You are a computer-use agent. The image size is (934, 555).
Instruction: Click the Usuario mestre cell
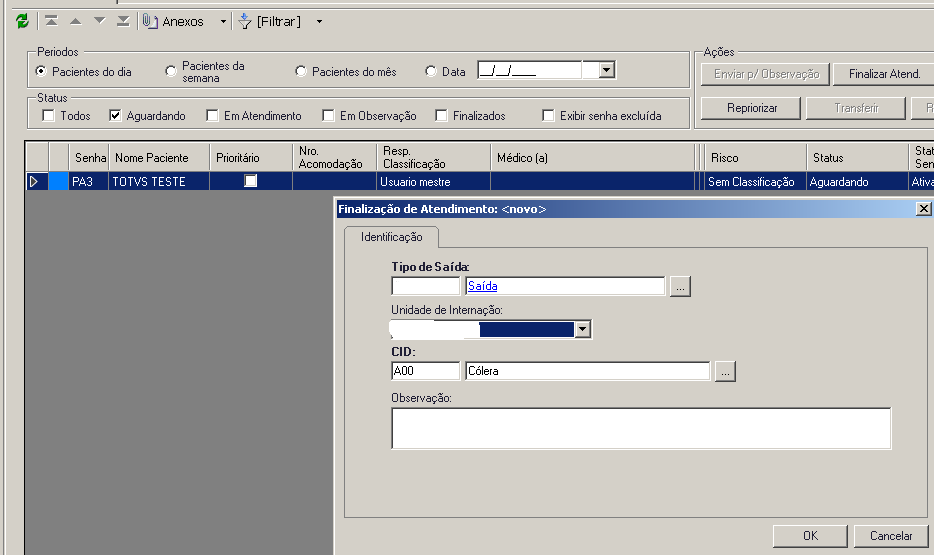coord(434,182)
